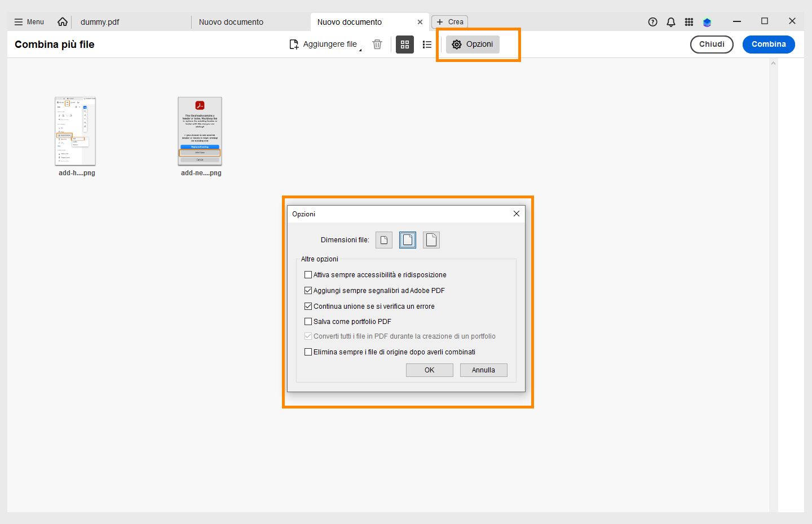Open Opzioni with the gear icon
The width and height of the screenshot is (812, 524).
click(x=472, y=45)
